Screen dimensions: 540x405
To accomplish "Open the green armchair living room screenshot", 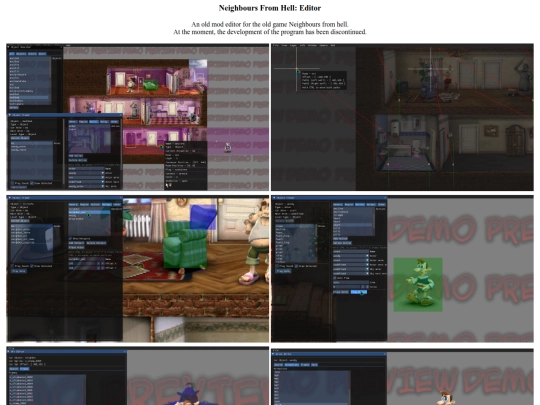I will point(138,269).
